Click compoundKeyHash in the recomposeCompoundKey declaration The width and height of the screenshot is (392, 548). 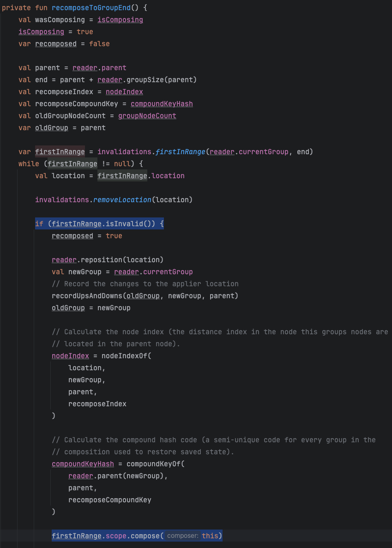click(x=162, y=104)
